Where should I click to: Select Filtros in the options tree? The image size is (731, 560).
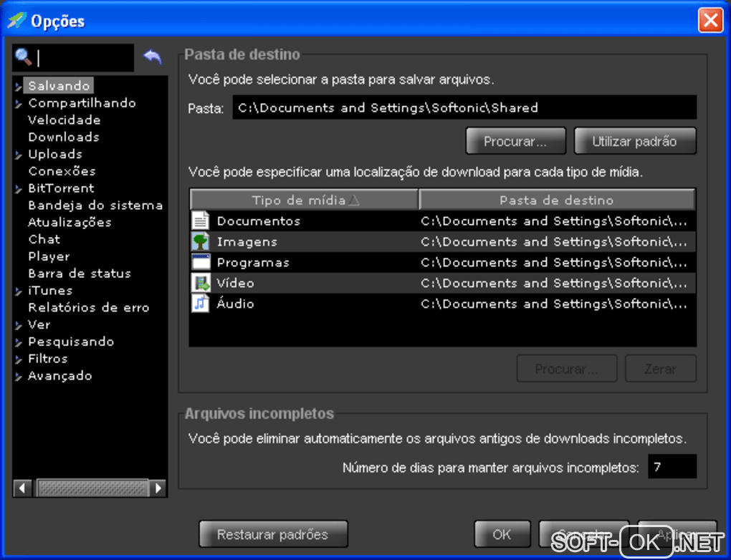coord(48,359)
